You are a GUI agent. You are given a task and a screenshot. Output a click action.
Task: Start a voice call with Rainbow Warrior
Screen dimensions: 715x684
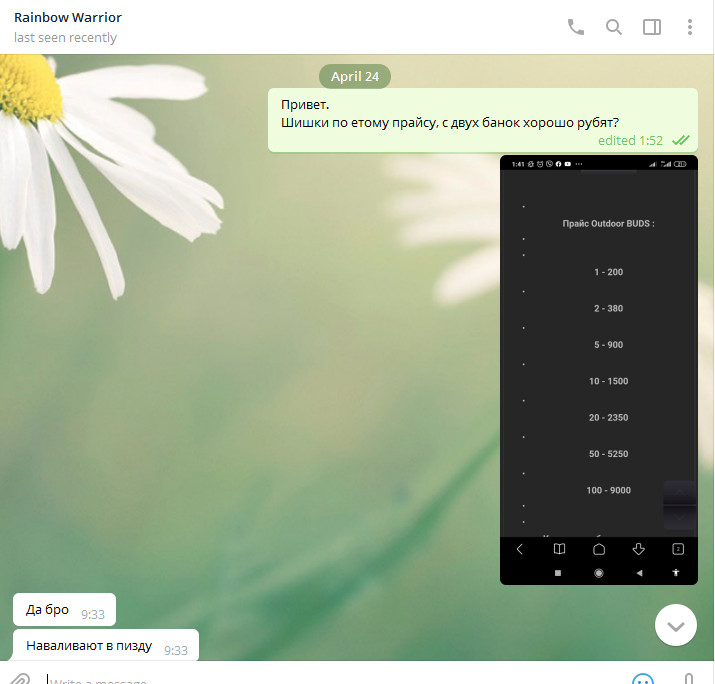pyautogui.click(x=576, y=27)
